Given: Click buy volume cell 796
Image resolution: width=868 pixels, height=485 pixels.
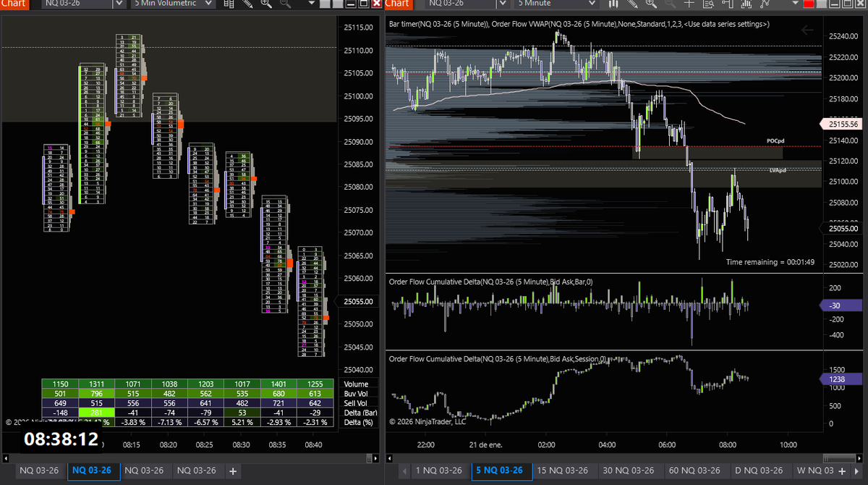Looking at the screenshot, I should [x=96, y=393].
